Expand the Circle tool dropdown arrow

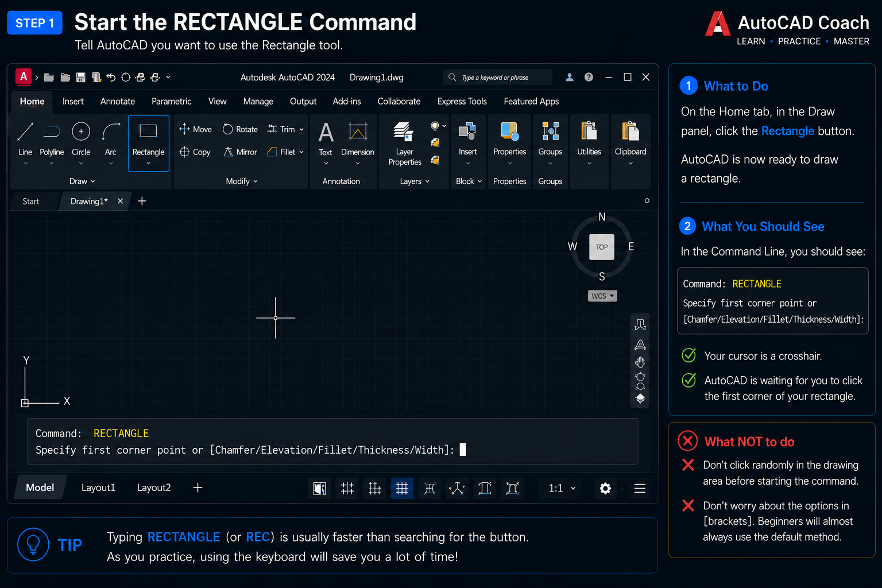(81, 164)
